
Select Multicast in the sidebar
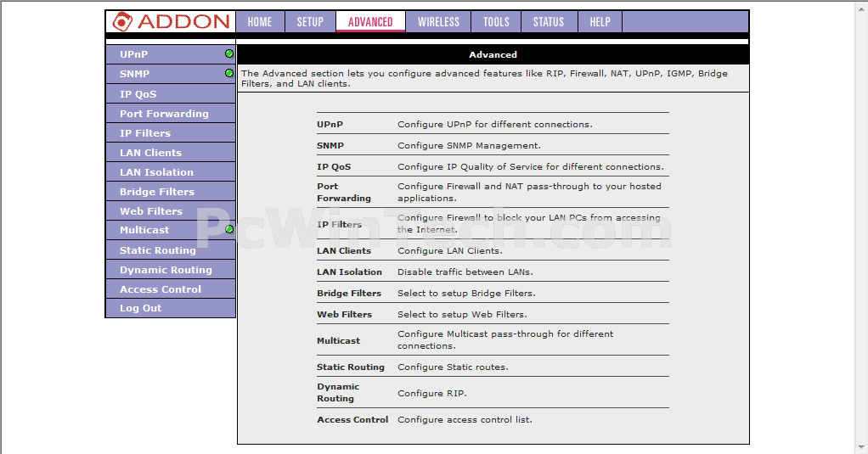click(171, 230)
